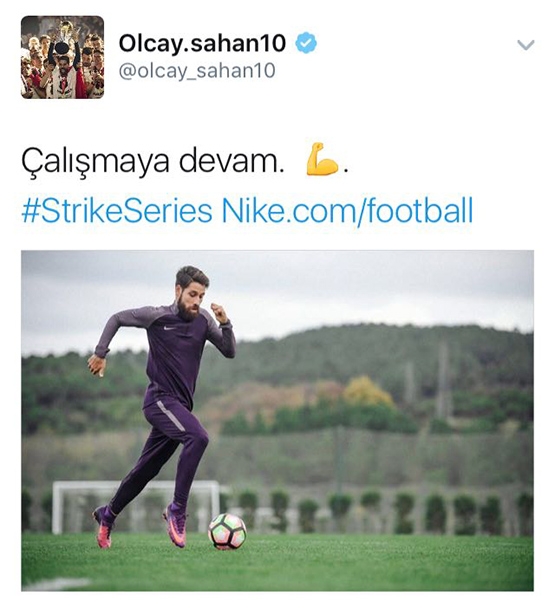The height and width of the screenshot is (609, 555).
Task: Open the attached training photo
Action: coord(277,421)
